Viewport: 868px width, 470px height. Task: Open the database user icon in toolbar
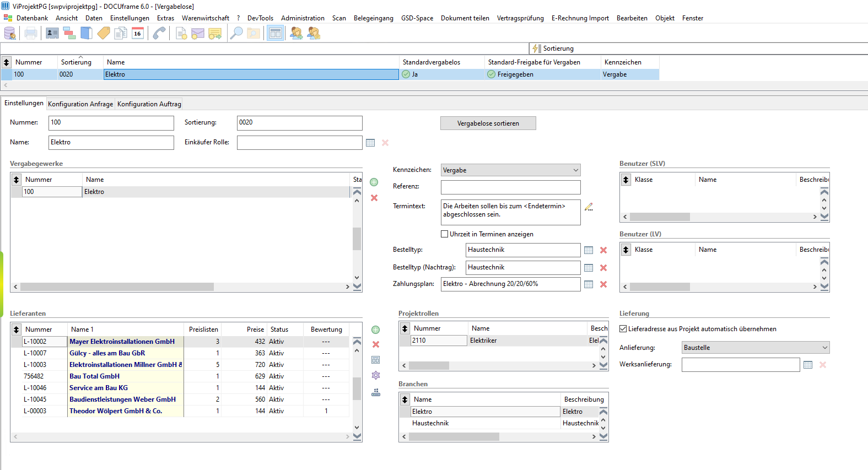[10, 33]
